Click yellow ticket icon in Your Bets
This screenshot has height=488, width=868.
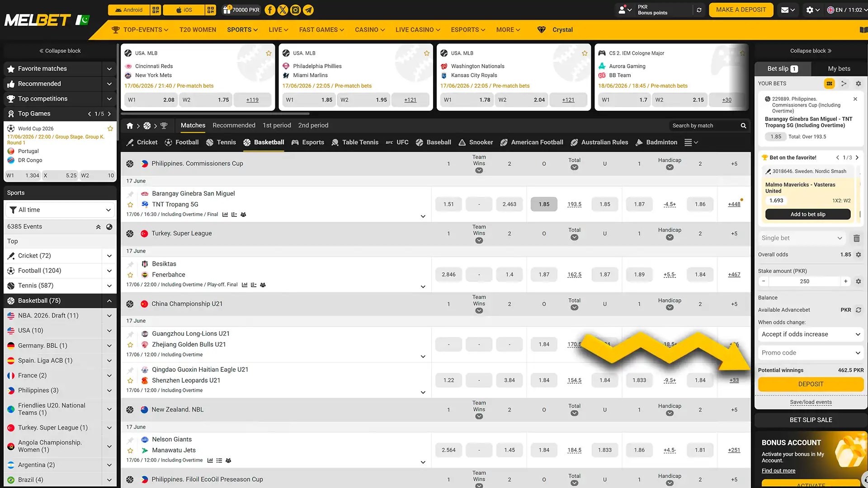pyautogui.click(x=829, y=84)
